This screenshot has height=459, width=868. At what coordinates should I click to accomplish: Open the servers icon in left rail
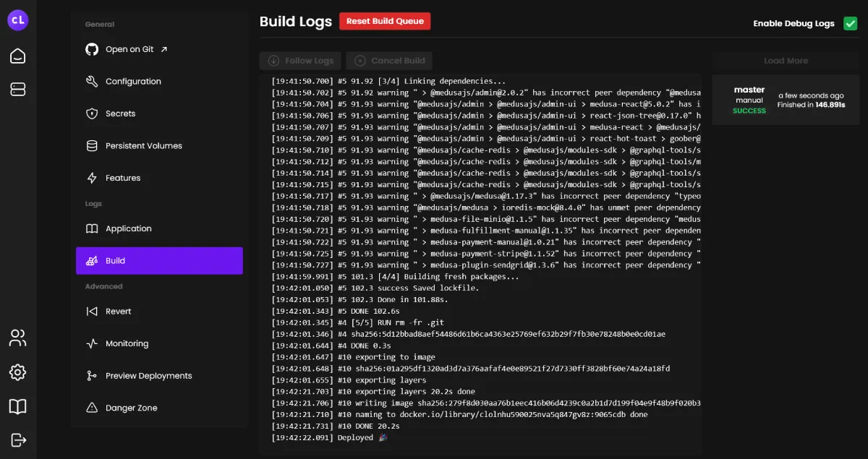tap(18, 89)
